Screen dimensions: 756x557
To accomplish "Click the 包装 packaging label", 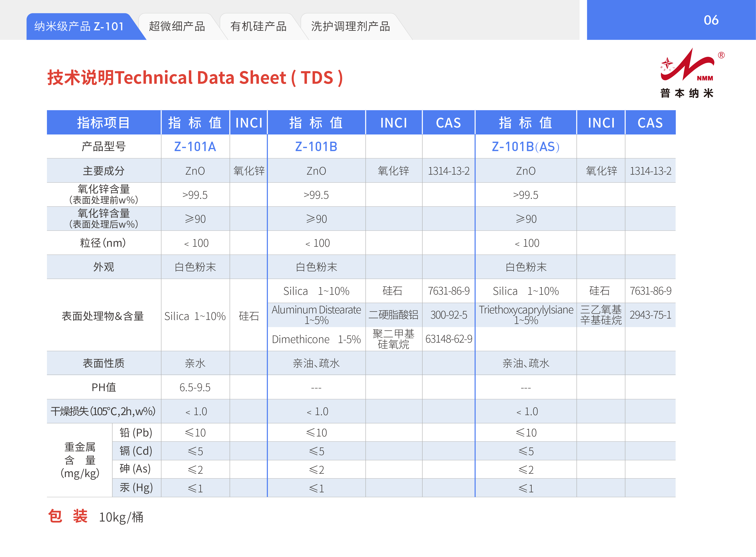I will click(68, 516).
